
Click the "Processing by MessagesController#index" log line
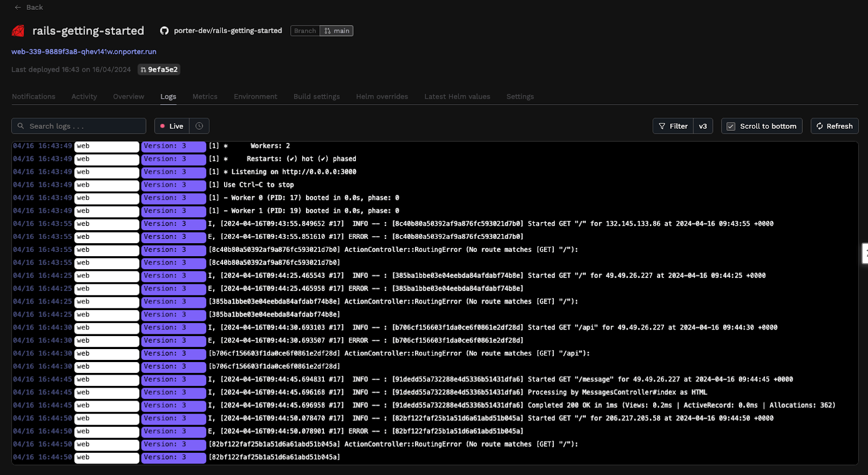point(458,392)
